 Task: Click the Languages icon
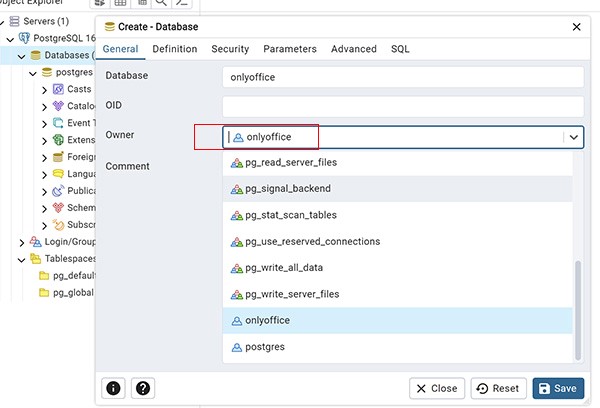click(58, 174)
